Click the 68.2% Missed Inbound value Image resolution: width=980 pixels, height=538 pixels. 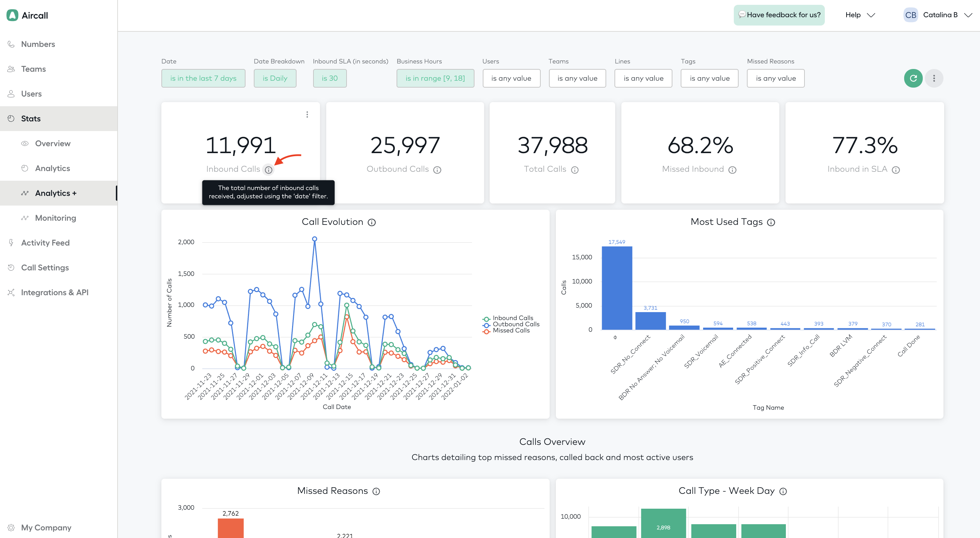click(x=700, y=145)
